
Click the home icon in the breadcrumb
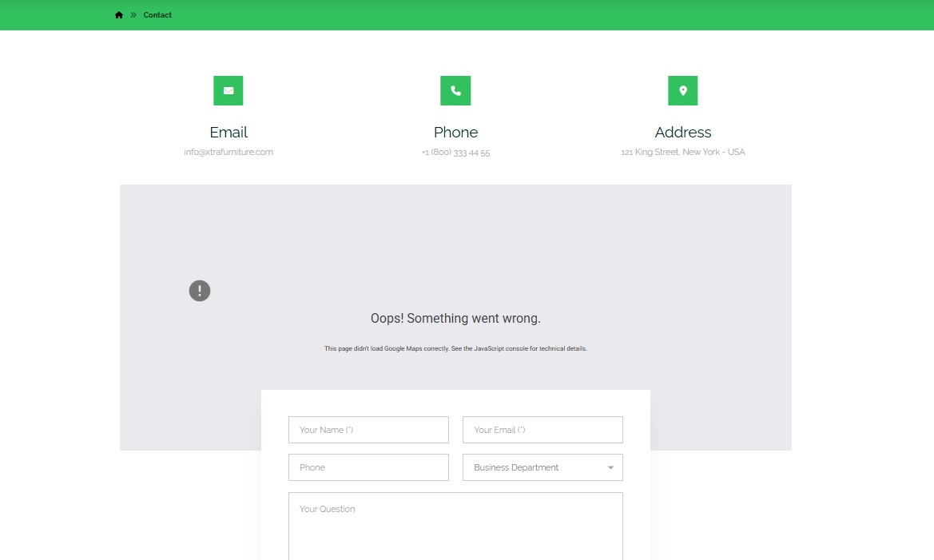[x=119, y=15]
